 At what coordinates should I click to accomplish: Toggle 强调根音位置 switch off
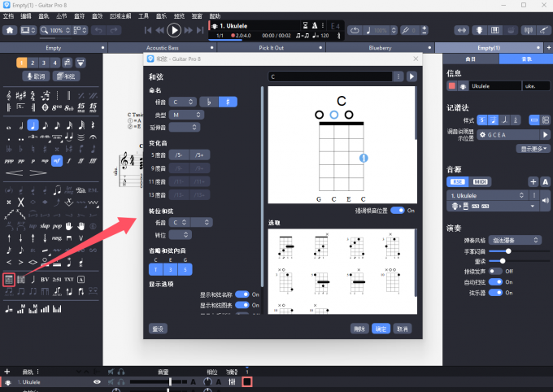(x=398, y=210)
